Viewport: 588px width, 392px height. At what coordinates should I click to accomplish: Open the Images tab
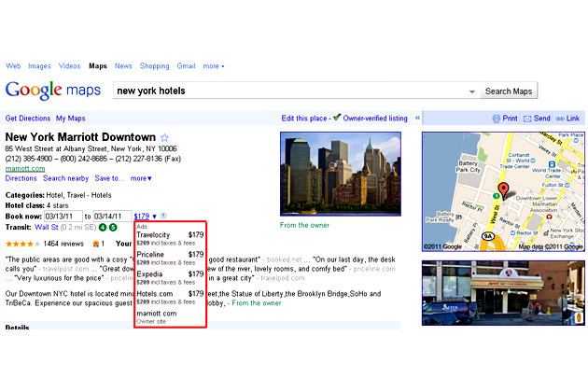click(x=39, y=66)
